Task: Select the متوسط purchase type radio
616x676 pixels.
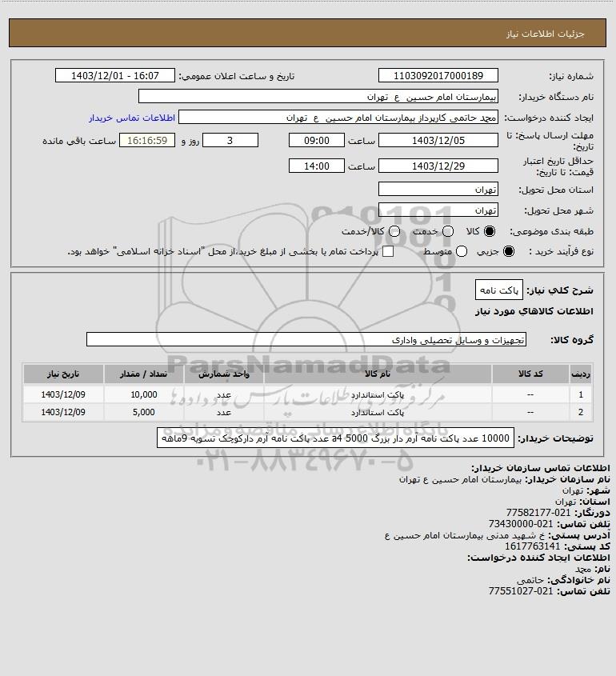Action: 462,251
